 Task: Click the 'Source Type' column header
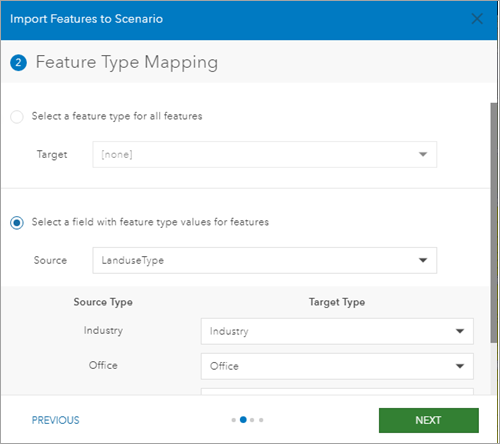(x=103, y=302)
